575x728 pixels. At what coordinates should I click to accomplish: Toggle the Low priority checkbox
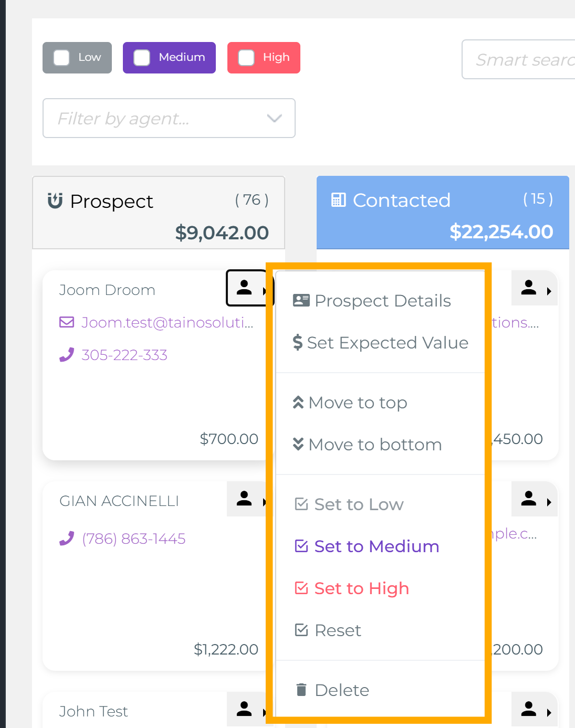pyautogui.click(x=61, y=58)
